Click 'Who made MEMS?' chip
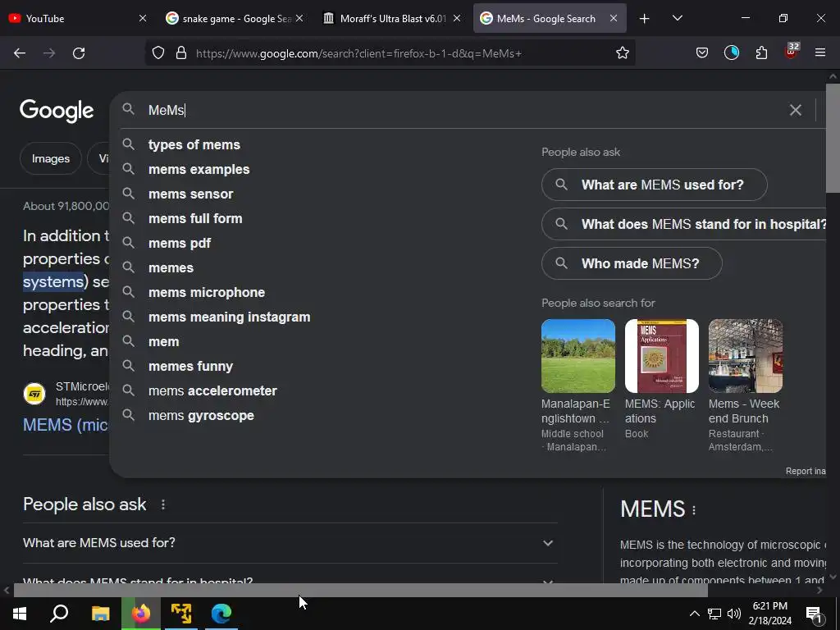 632,263
